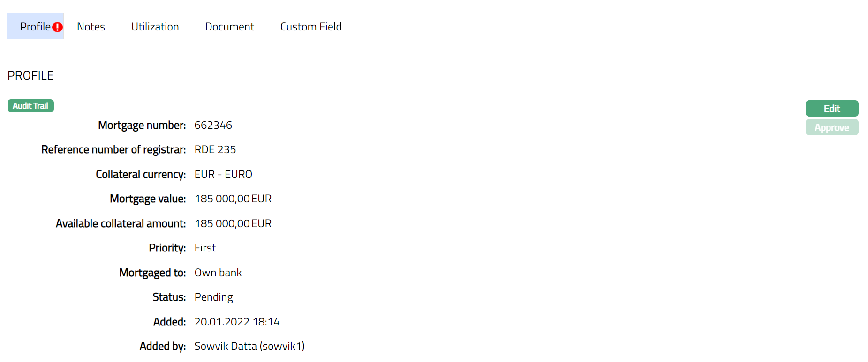Switch to the Notes tab
The width and height of the screenshot is (868, 362).
91,27
